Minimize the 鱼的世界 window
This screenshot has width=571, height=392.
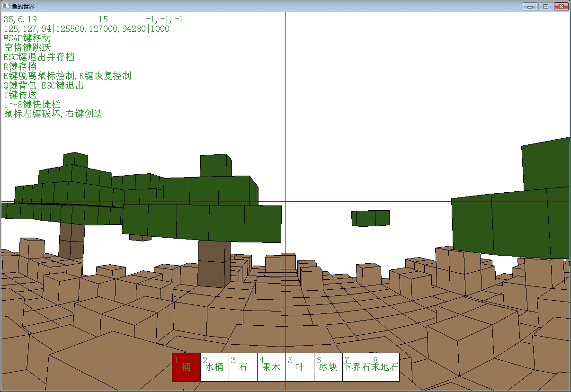coord(529,6)
